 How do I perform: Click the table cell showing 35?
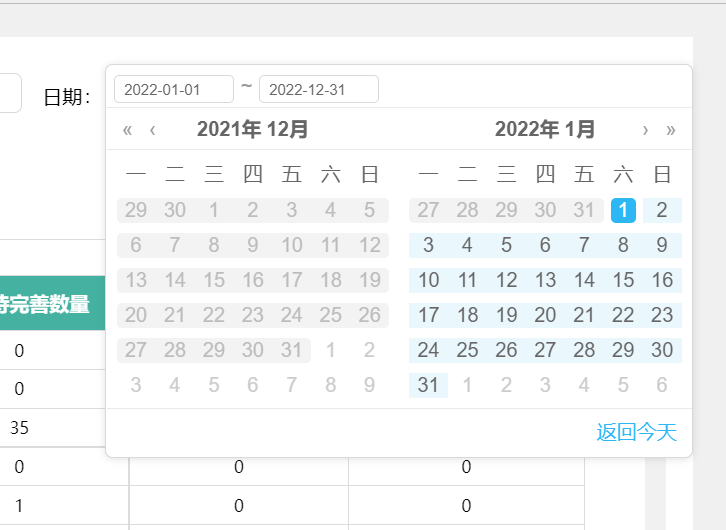(x=19, y=428)
